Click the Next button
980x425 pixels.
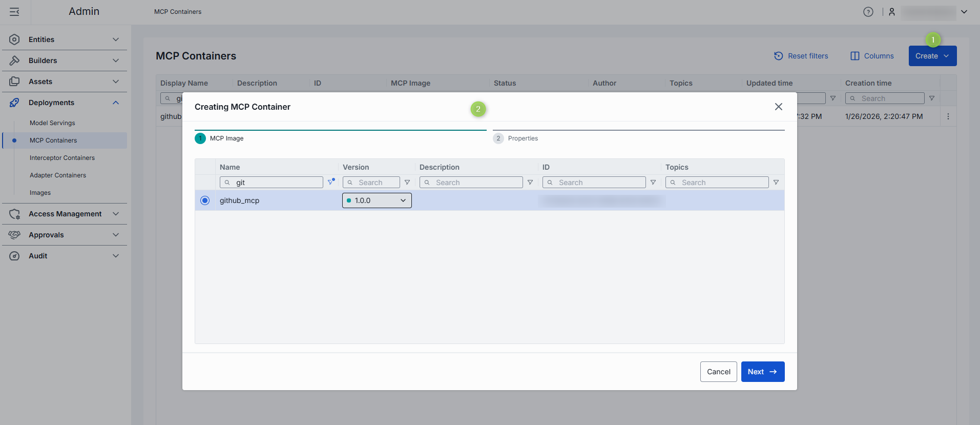coord(762,372)
